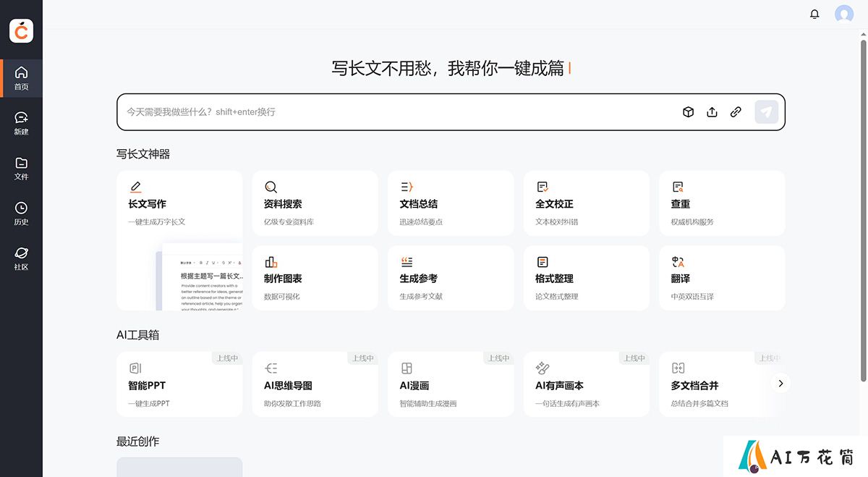
Task: Open the 首页 home sidebar item
Action: [21, 78]
